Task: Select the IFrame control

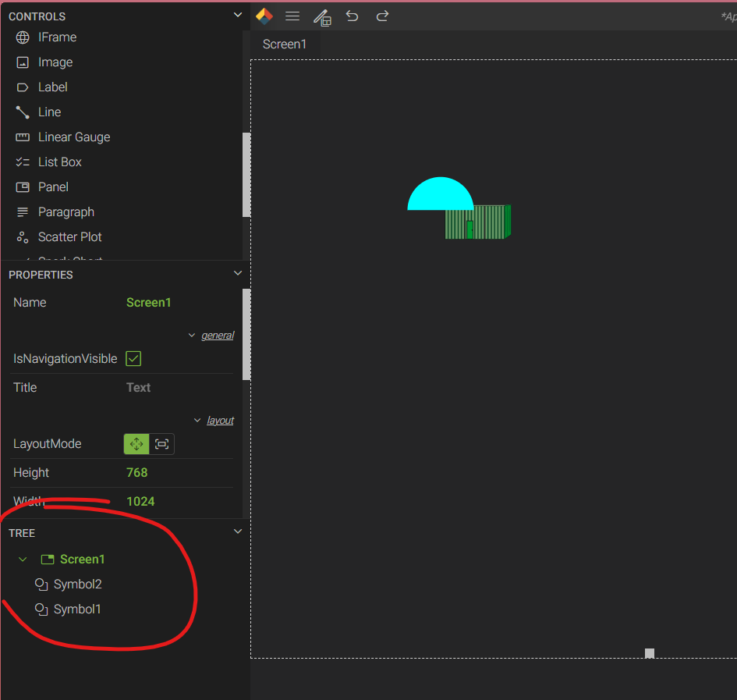Action: [x=57, y=37]
